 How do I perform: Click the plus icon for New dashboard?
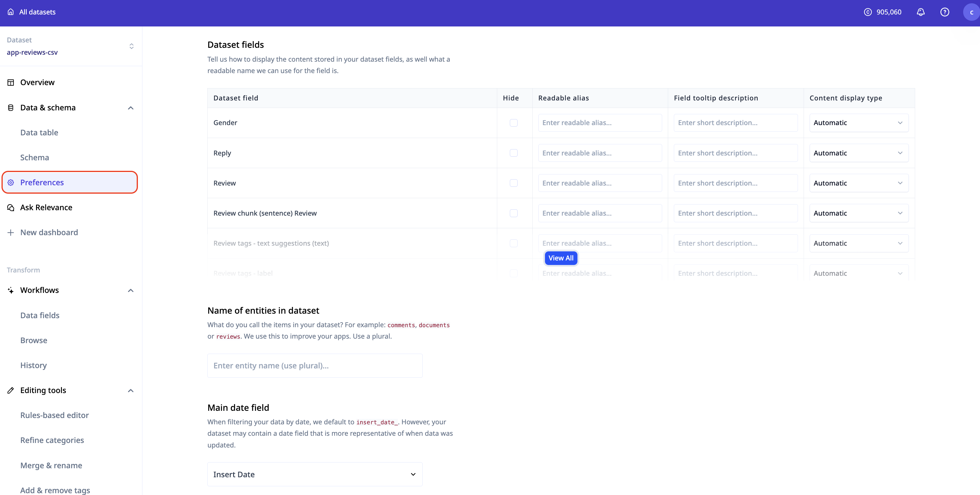point(11,233)
